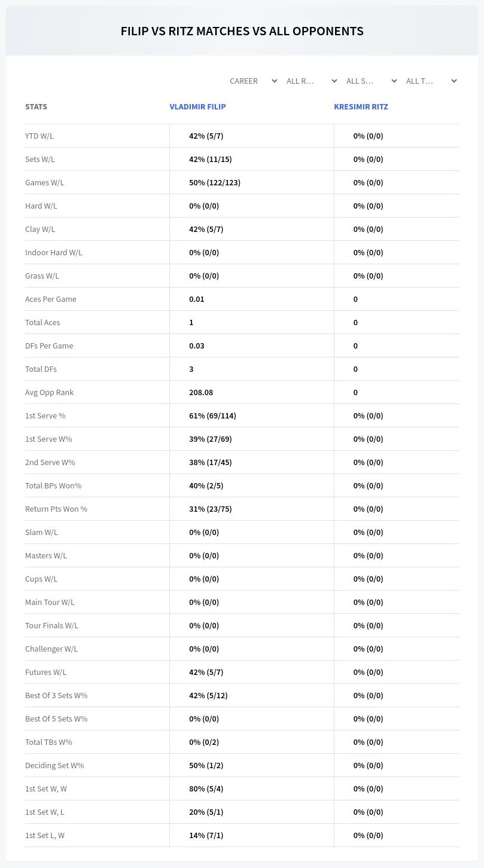Image resolution: width=484 pixels, height=868 pixels.
Task: Click the Futures W/L row label
Action: click(x=46, y=672)
